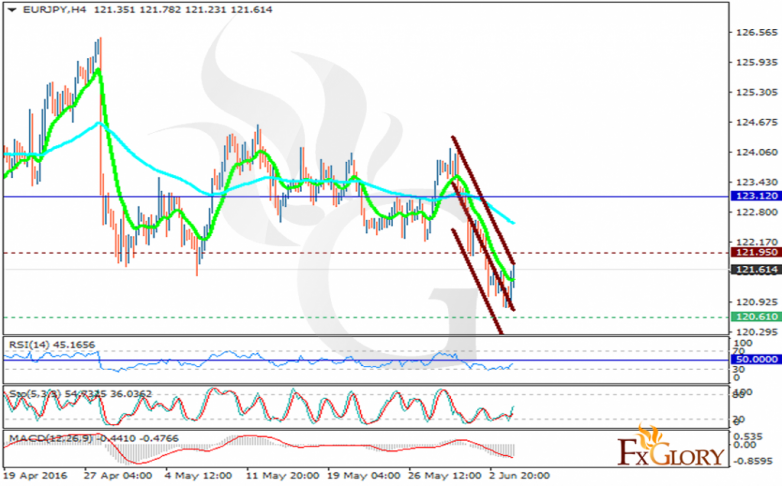Image resolution: width=782 pixels, height=486 pixels.
Task: Click the FxGlory logo
Action: (671, 446)
